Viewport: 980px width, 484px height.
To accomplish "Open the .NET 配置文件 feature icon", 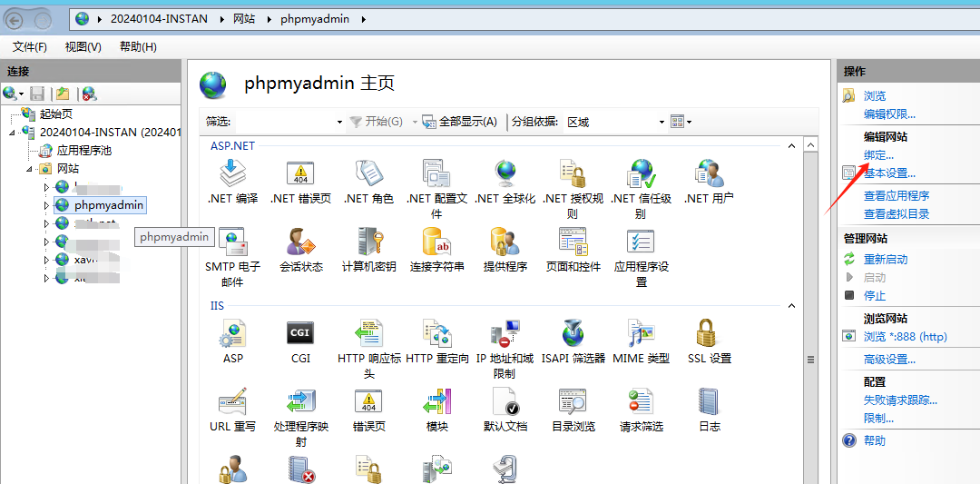I will (436, 173).
